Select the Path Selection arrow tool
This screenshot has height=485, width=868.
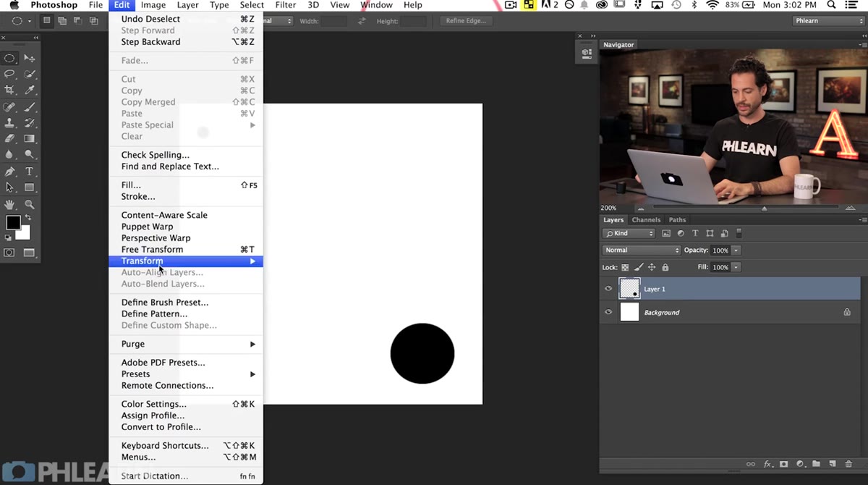10,187
